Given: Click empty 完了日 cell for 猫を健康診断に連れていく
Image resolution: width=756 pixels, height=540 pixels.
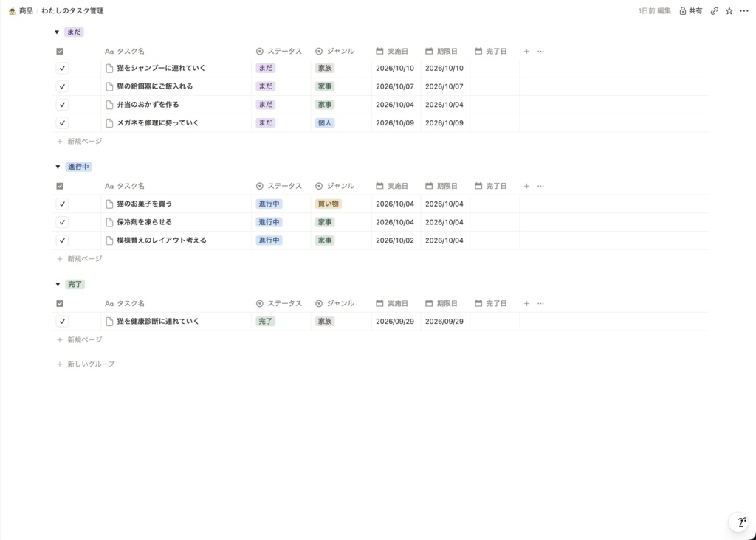Looking at the screenshot, I should pyautogui.click(x=495, y=322).
